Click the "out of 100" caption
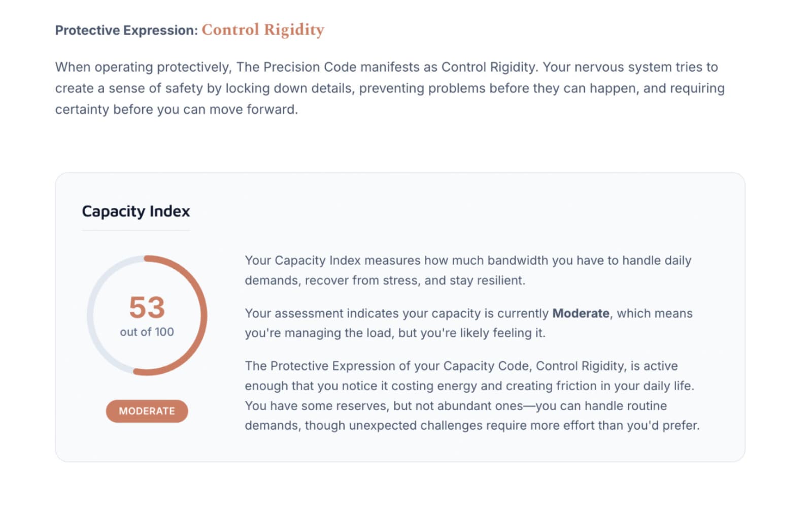The image size is (812, 508). click(147, 332)
